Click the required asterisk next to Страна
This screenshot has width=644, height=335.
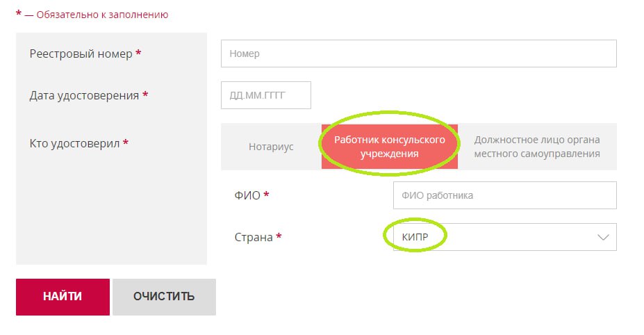pyautogui.click(x=279, y=236)
